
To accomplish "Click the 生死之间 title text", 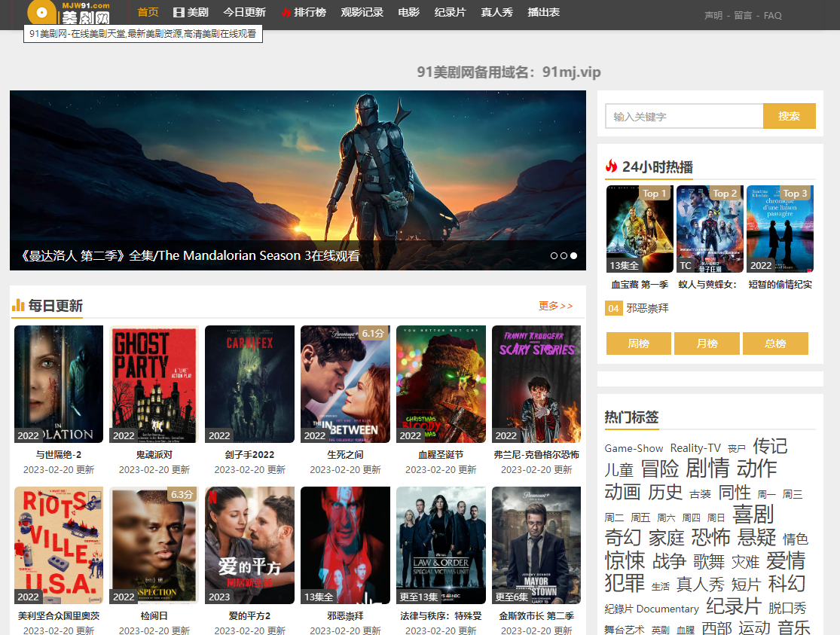I will click(346, 454).
